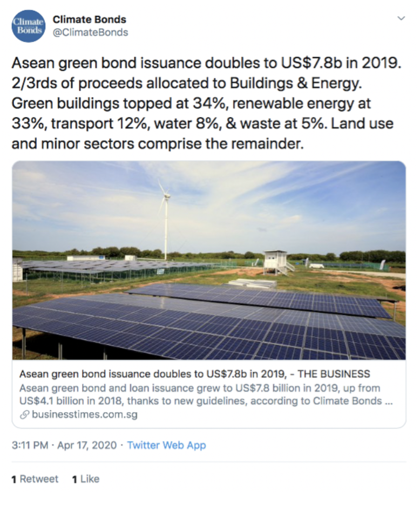View the 1 Retweet list
The height and width of the screenshot is (519, 420).
point(35,479)
